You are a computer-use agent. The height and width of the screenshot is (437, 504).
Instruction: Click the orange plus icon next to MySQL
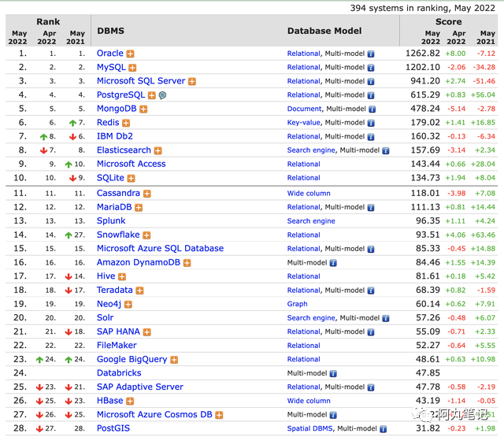tap(132, 68)
